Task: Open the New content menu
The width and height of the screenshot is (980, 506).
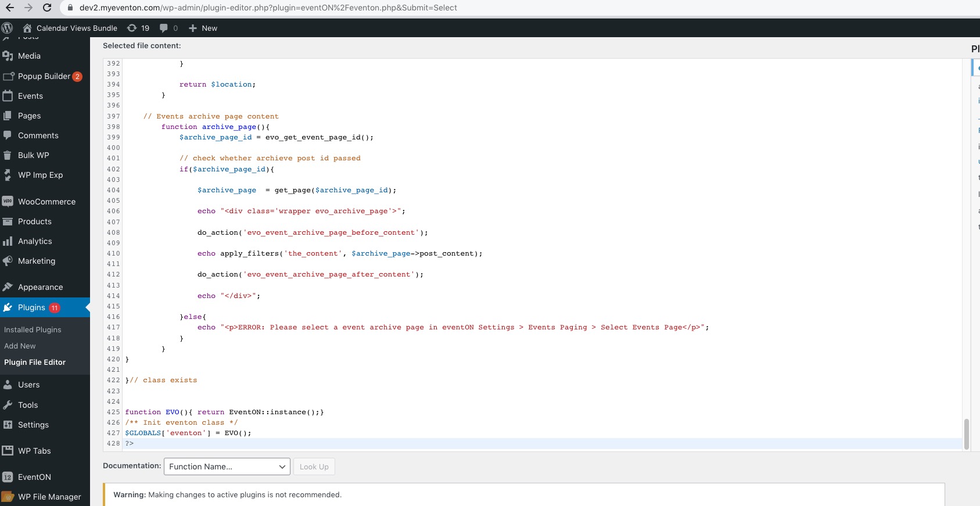Action: pyautogui.click(x=203, y=28)
